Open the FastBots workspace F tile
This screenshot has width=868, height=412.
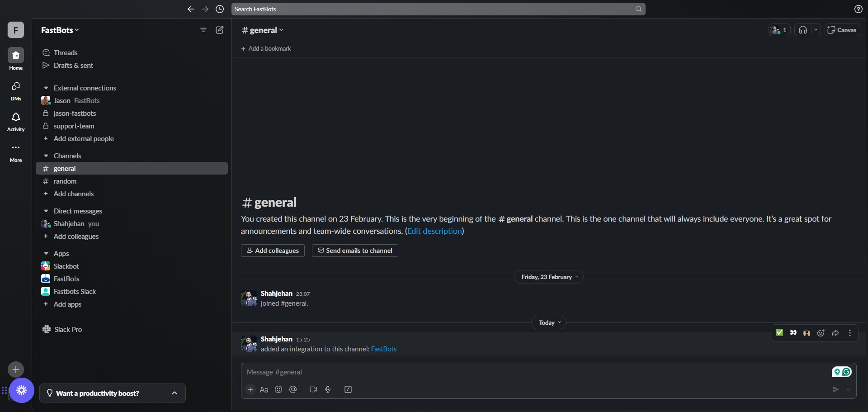click(16, 30)
